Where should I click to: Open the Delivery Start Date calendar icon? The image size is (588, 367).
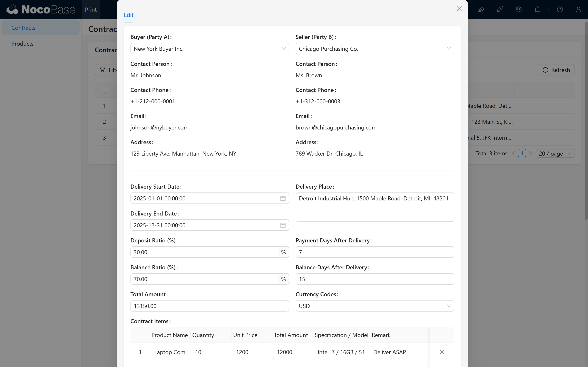click(283, 198)
